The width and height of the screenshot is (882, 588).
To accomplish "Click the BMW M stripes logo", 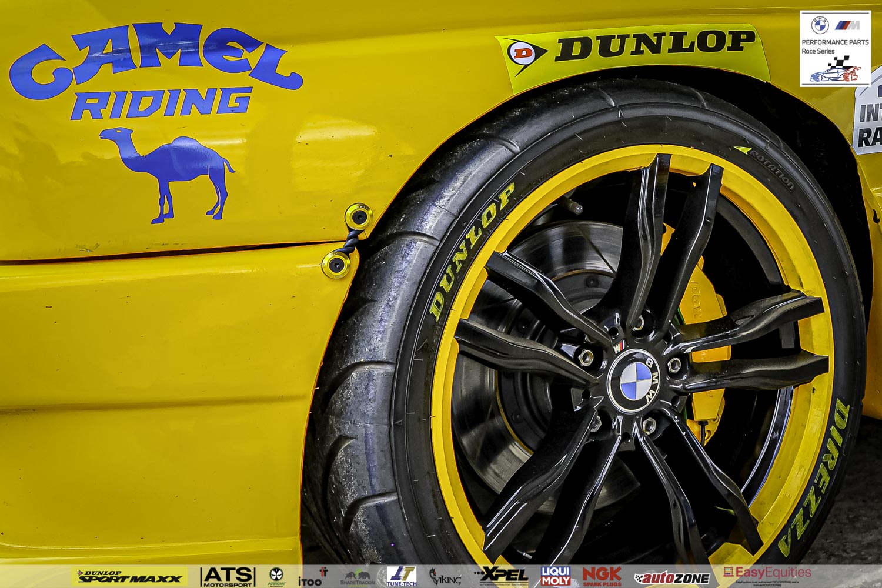I will click(848, 25).
